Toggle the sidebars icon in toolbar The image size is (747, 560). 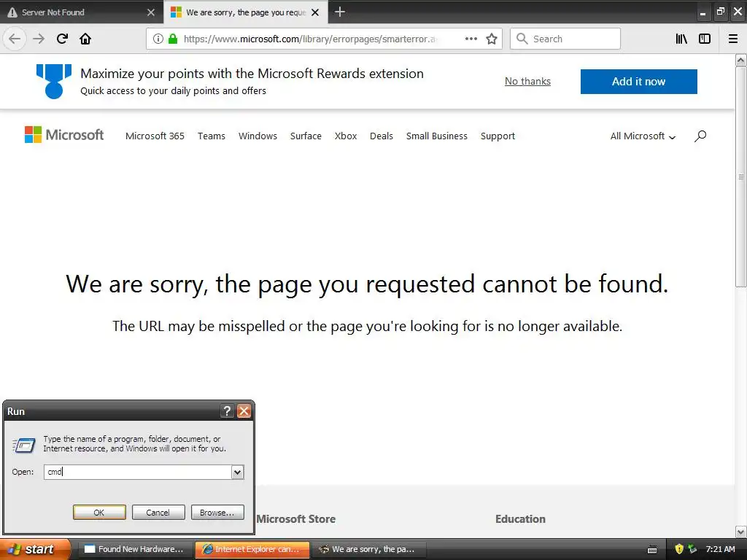click(705, 39)
